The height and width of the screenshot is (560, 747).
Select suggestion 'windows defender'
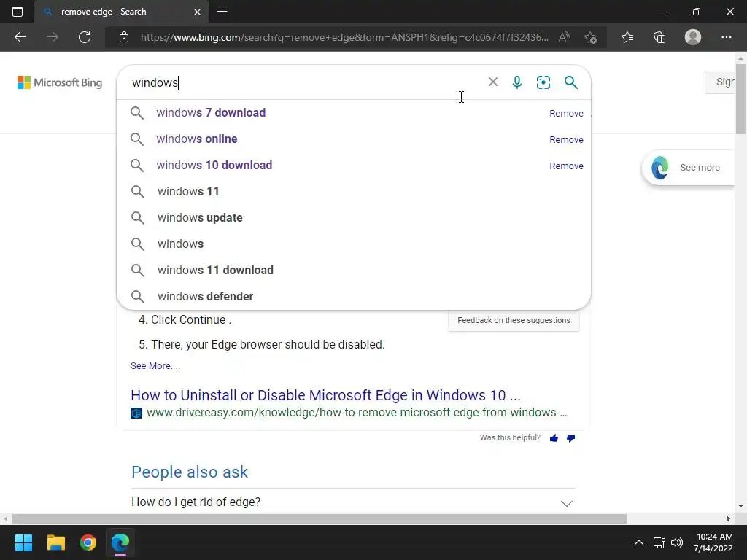point(354,296)
